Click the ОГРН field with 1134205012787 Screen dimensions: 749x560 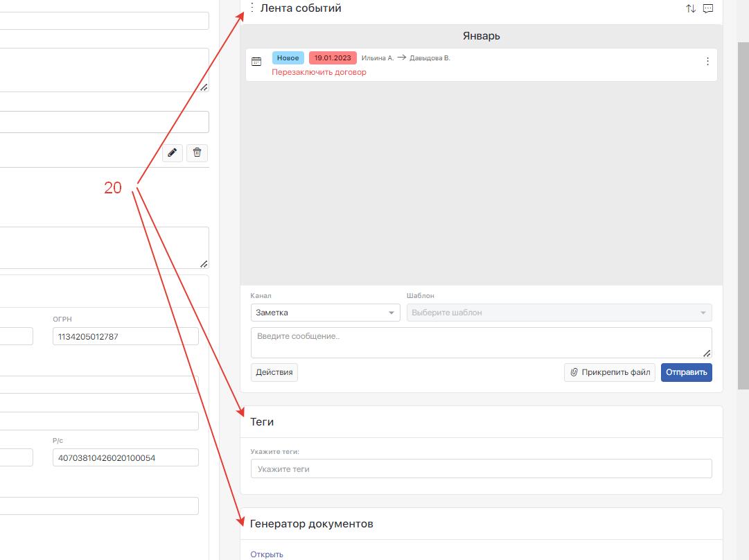(125, 336)
